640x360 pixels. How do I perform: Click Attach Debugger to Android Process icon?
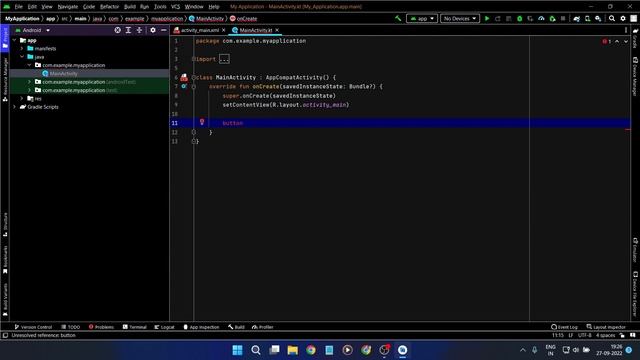click(552, 18)
